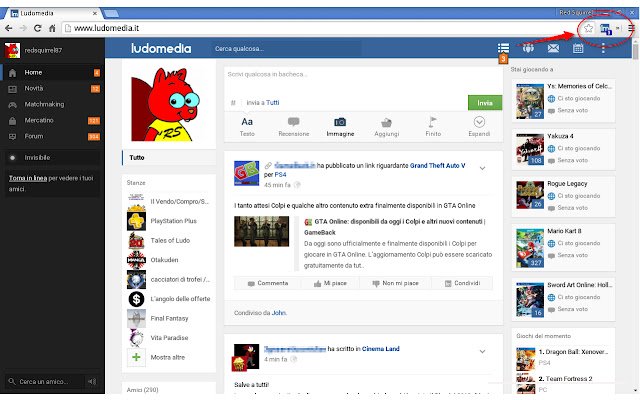
Task: Open Grand Theft Auto V link
Action: 438,166
